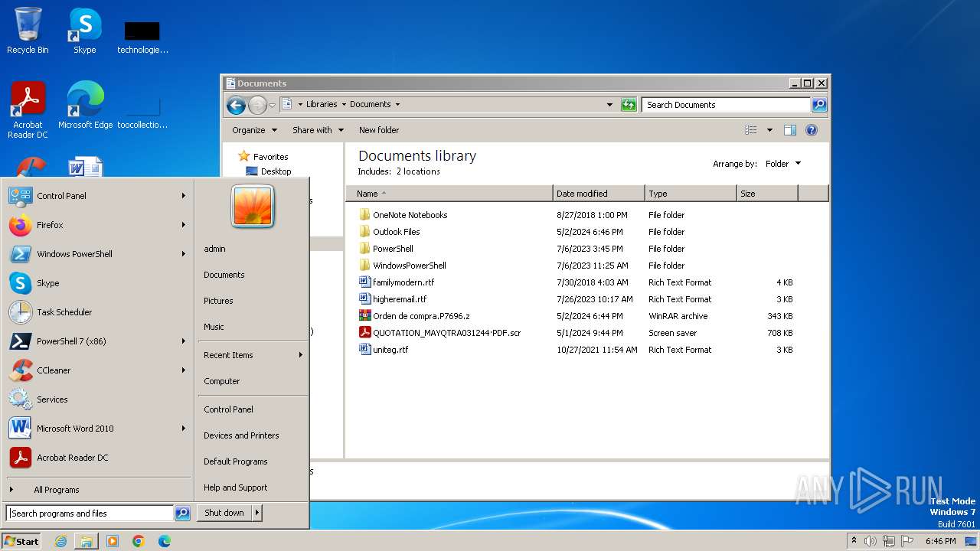Click the Start button
The width and height of the screenshot is (980, 551).
pos(21,541)
